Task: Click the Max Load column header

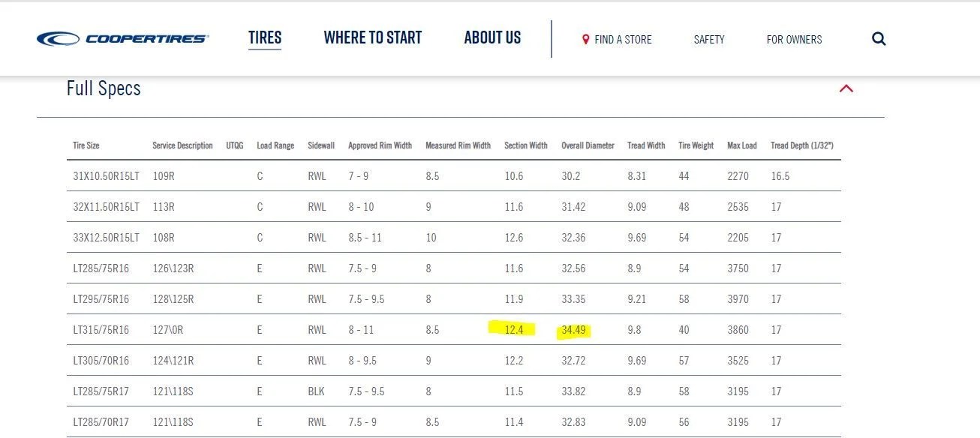Action: (742, 145)
